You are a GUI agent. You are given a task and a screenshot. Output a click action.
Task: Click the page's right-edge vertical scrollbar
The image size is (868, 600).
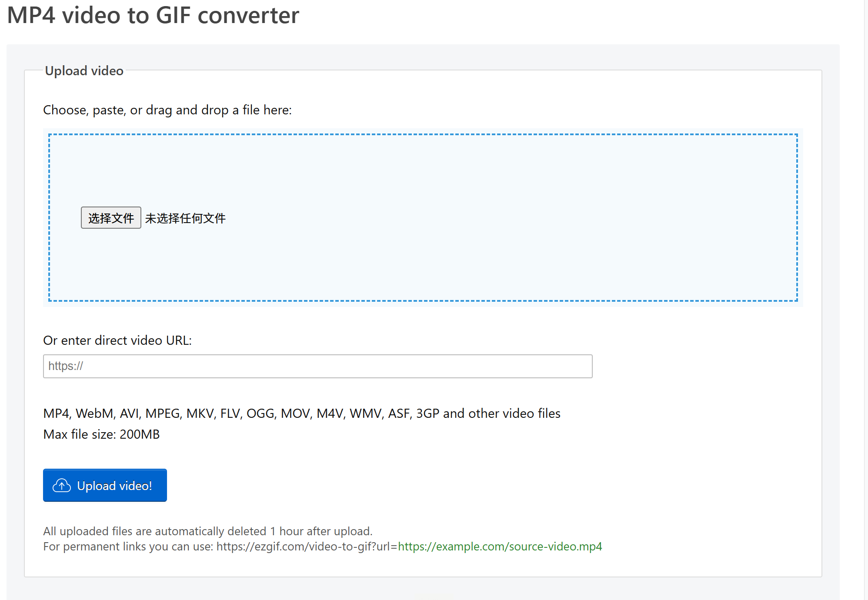coord(865,300)
